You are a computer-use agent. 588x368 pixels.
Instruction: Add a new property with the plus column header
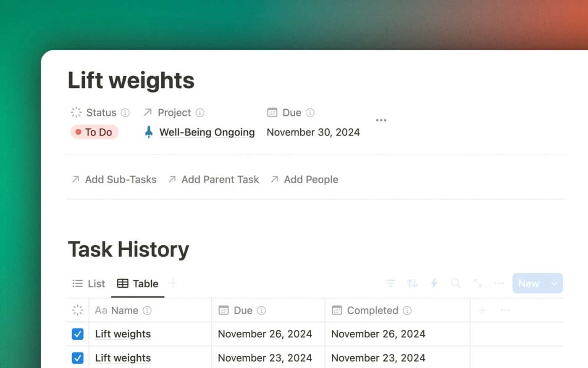pos(482,310)
